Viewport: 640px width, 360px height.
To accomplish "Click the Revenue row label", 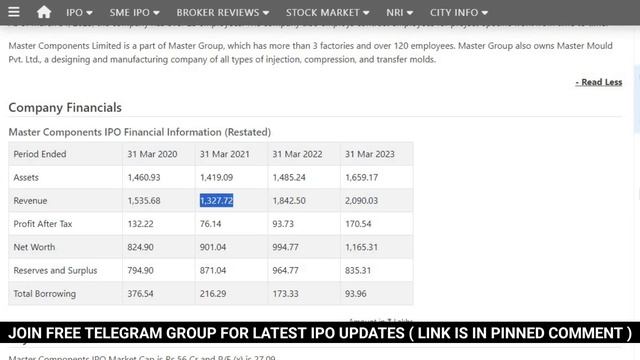I will 30,200.
